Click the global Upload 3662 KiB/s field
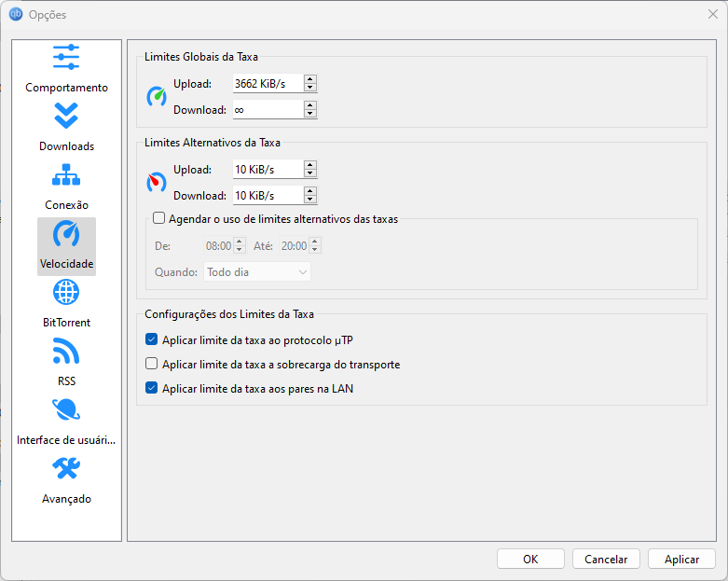The height and width of the screenshot is (581, 728). 268,84
